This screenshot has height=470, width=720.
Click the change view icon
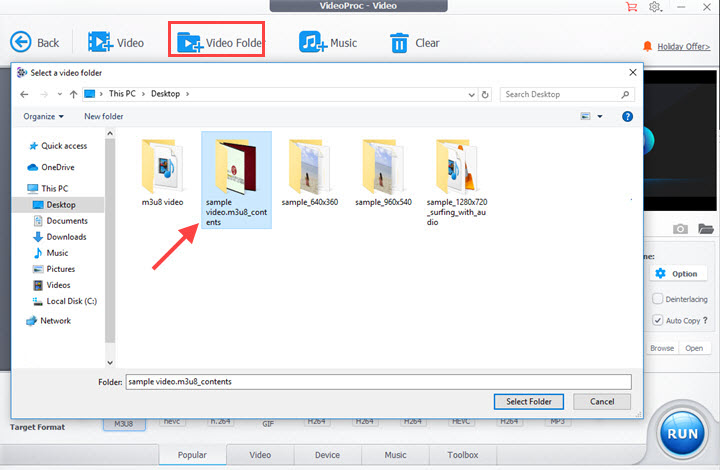585,116
